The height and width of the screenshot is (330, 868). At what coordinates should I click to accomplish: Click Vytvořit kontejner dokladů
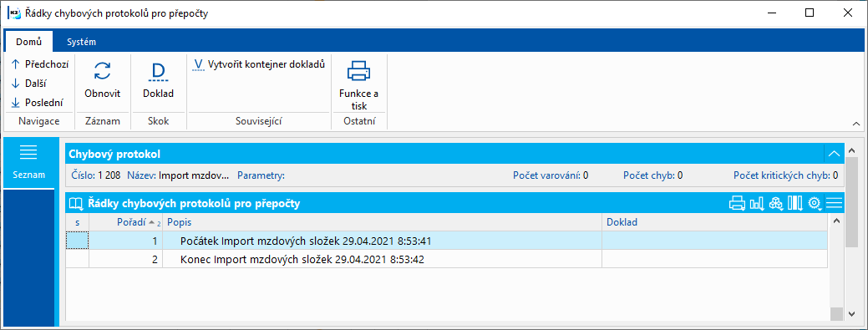(x=258, y=65)
